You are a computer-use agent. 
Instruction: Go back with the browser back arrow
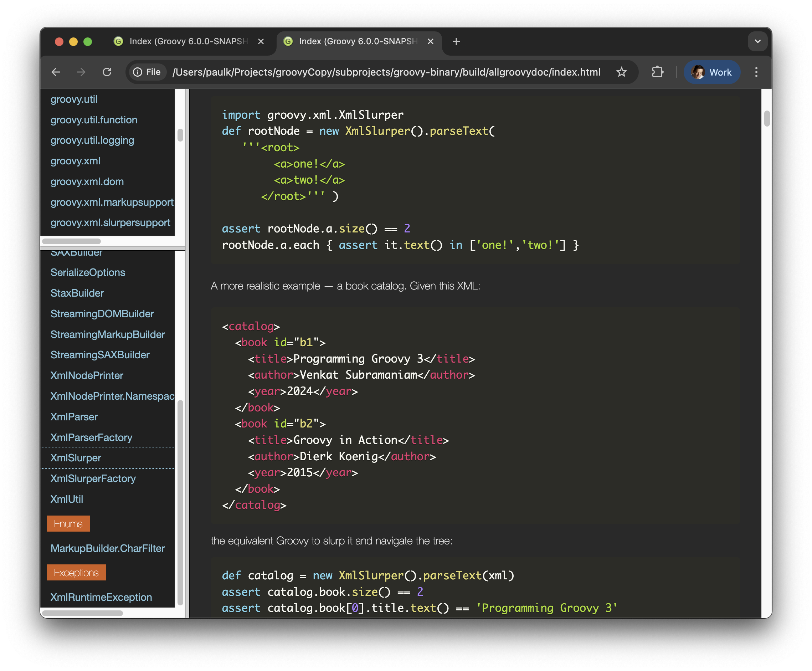(56, 72)
